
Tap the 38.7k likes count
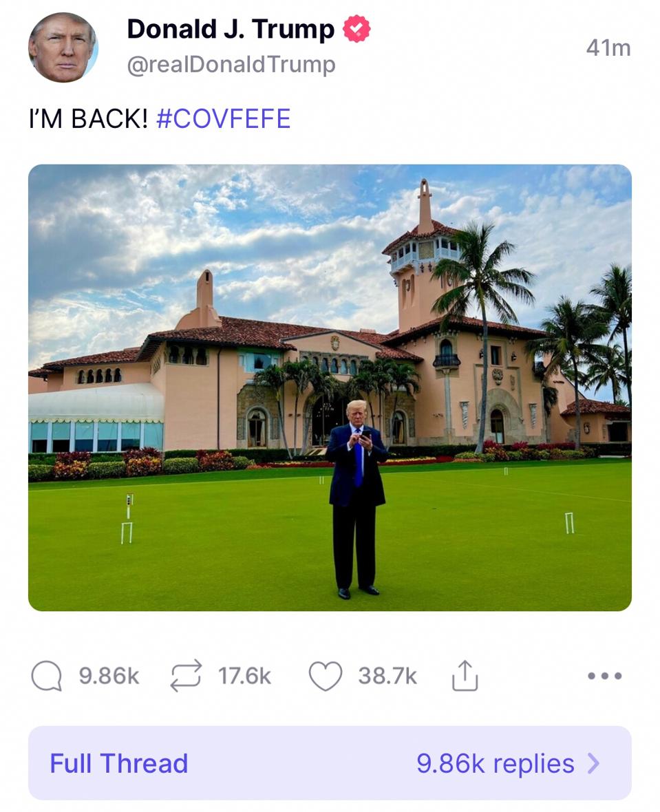click(387, 676)
